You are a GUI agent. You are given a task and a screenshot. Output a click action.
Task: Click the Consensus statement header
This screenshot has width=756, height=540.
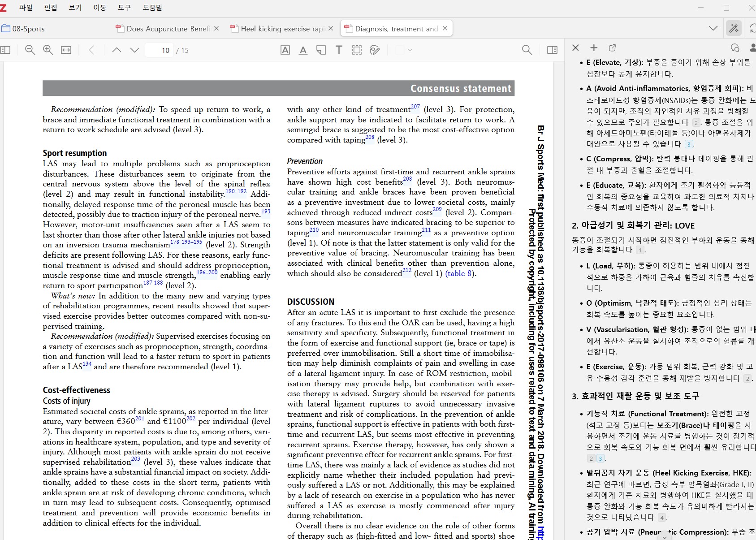(x=461, y=88)
